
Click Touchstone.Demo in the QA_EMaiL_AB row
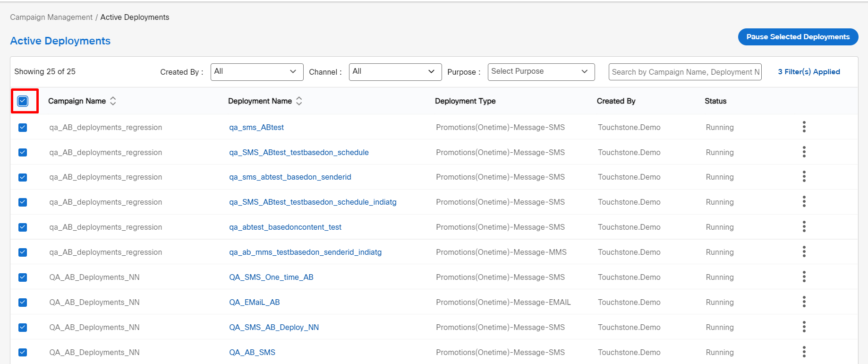pos(629,303)
